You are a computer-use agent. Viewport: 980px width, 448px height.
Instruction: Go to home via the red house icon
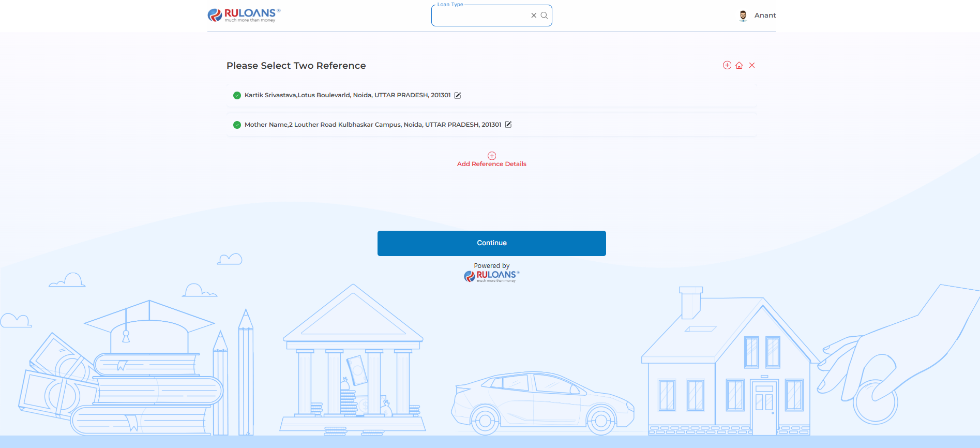[x=740, y=65]
